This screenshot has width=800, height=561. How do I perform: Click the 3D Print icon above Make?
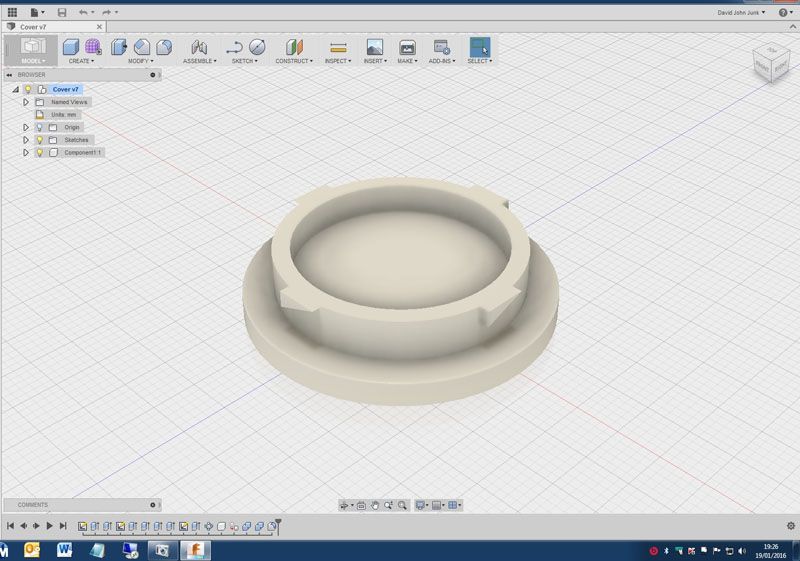click(x=407, y=47)
